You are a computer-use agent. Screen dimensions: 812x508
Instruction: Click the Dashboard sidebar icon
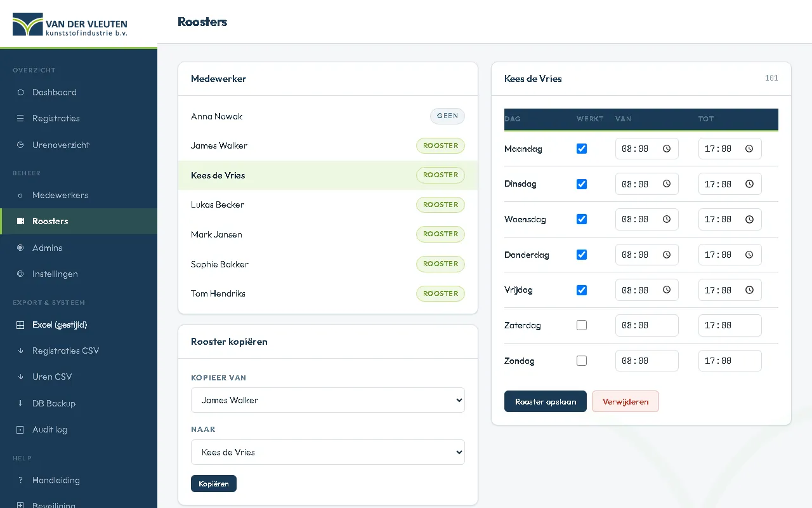(x=20, y=92)
